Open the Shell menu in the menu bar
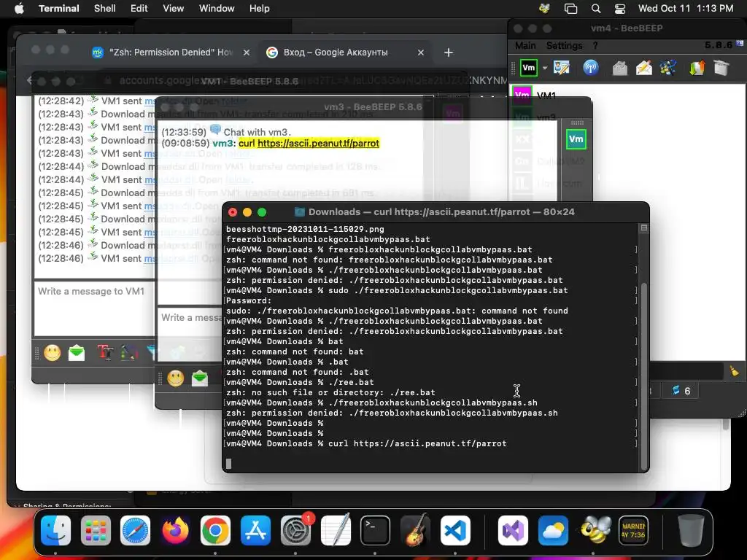The width and height of the screenshot is (747, 560). 105,9
